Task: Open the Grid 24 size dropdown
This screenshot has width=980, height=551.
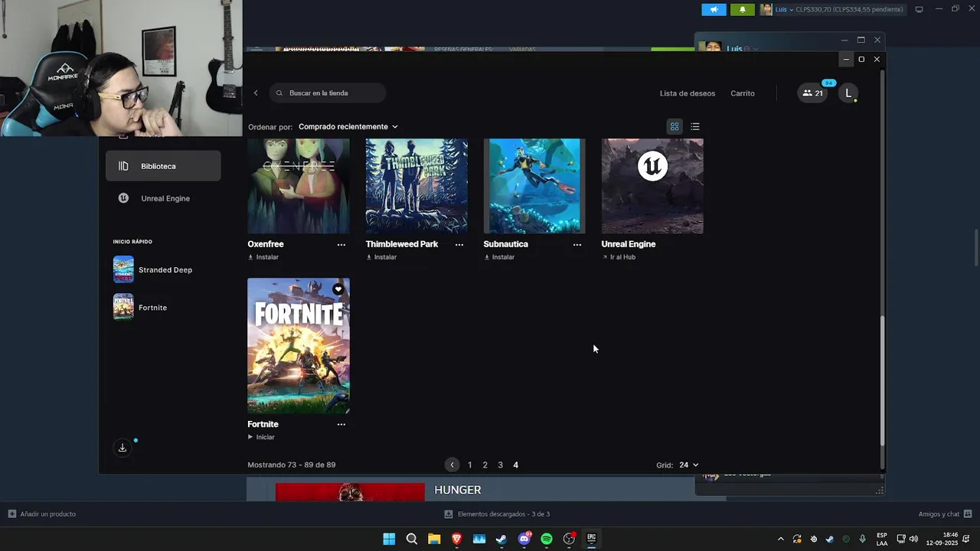Action: coord(688,465)
